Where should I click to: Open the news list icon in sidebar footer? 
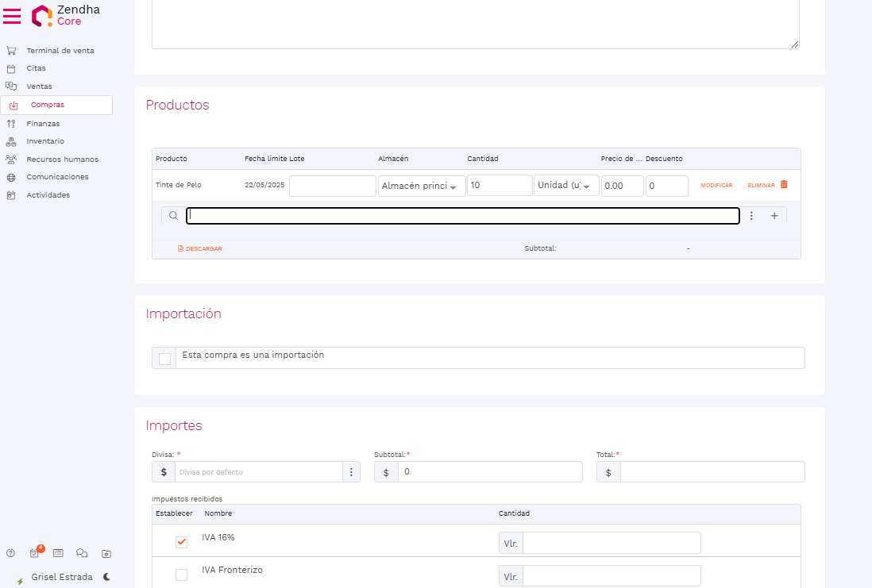pyautogui.click(x=58, y=554)
